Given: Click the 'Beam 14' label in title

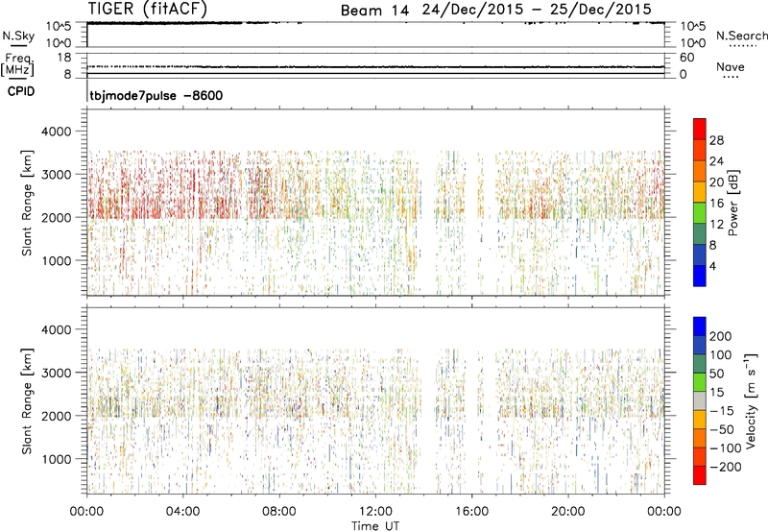Looking at the screenshot, I should (374, 11).
